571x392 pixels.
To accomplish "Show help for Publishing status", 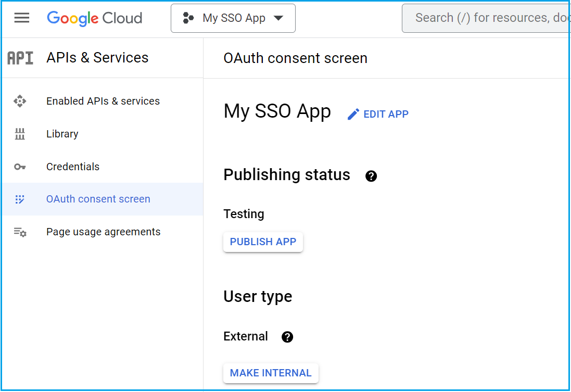I will (371, 176).
